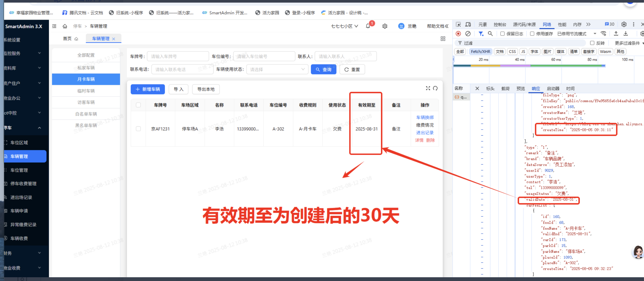This screenshot has width=644, height=281.
Task: Click the 进出记录 link in the row
Action: click(x=425, y=133)
